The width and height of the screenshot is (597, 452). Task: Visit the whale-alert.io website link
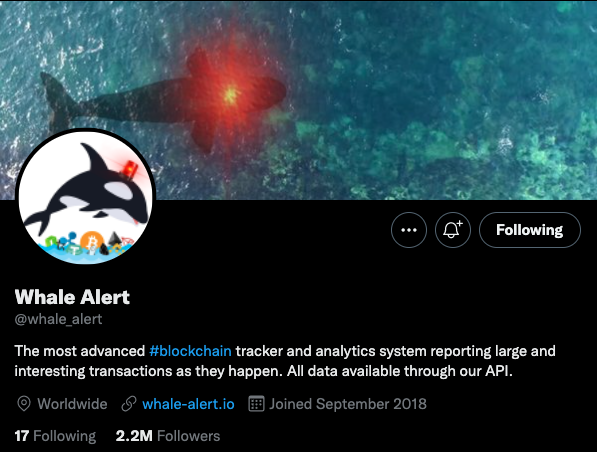pyautogui.click(x=188, y=404)
